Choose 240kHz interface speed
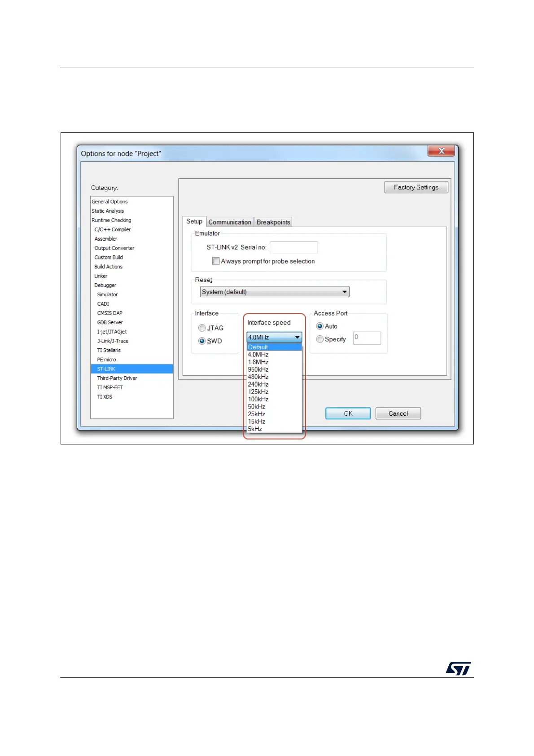Image resolution: width=534 pixels, height=756 pixels. click(274, 384)
